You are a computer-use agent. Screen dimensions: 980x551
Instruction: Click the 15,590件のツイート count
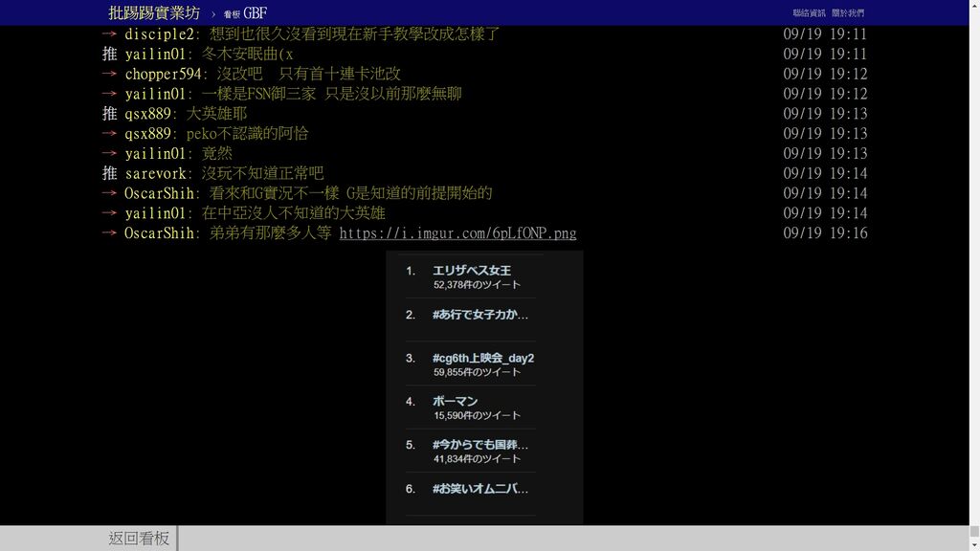point(477,415)
